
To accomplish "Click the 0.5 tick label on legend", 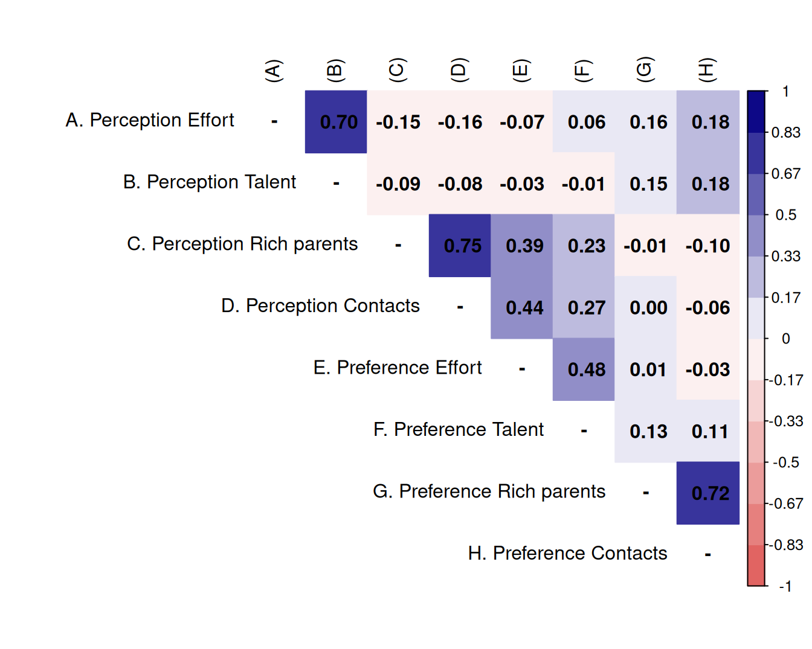I will pyautogui.click(x=785, y=215).
